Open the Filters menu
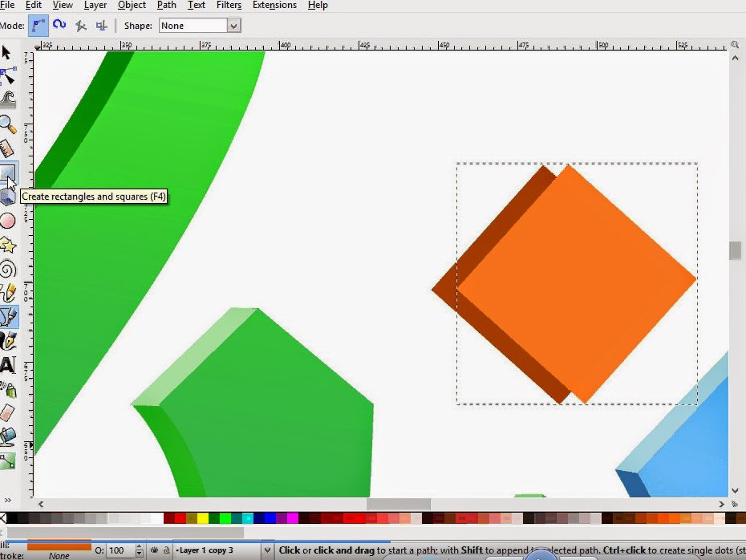The height and width of the screenshot is (560, 746). coord(229,6)
